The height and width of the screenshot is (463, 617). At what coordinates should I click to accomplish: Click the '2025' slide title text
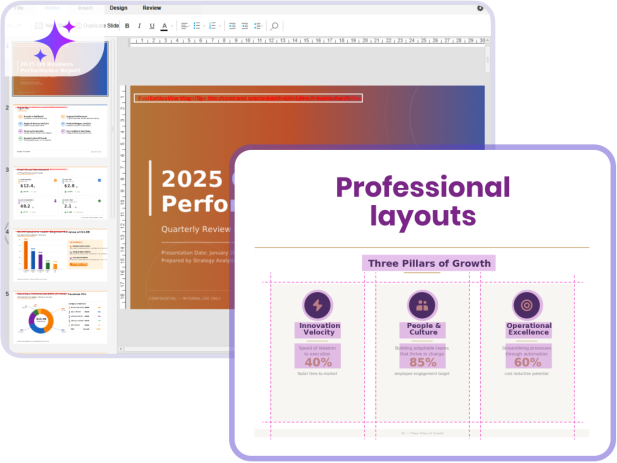tap(192, 179)
